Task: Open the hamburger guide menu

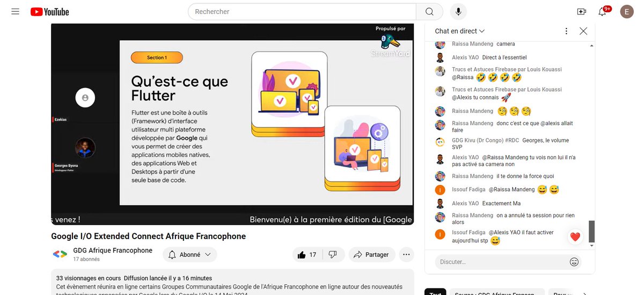Action: (x=15, y=11)
